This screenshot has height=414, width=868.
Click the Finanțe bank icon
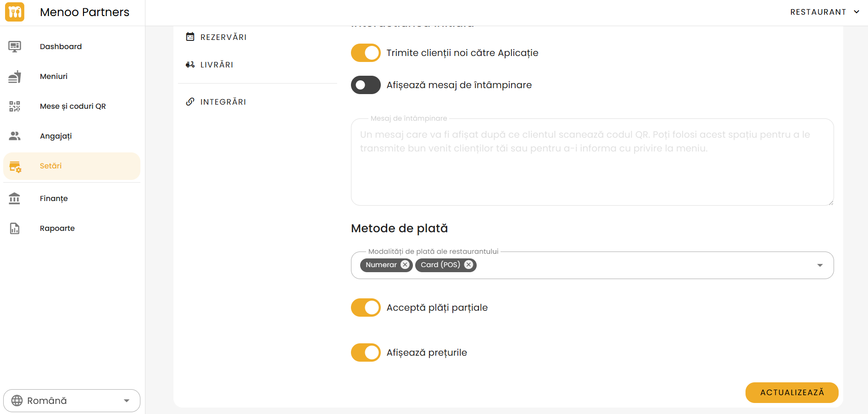pos(15,198)
